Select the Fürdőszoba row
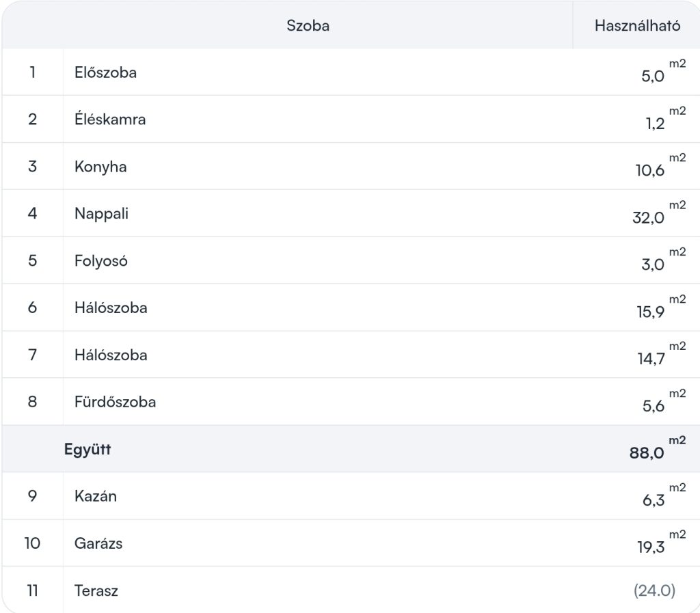 tap(351, 402)
